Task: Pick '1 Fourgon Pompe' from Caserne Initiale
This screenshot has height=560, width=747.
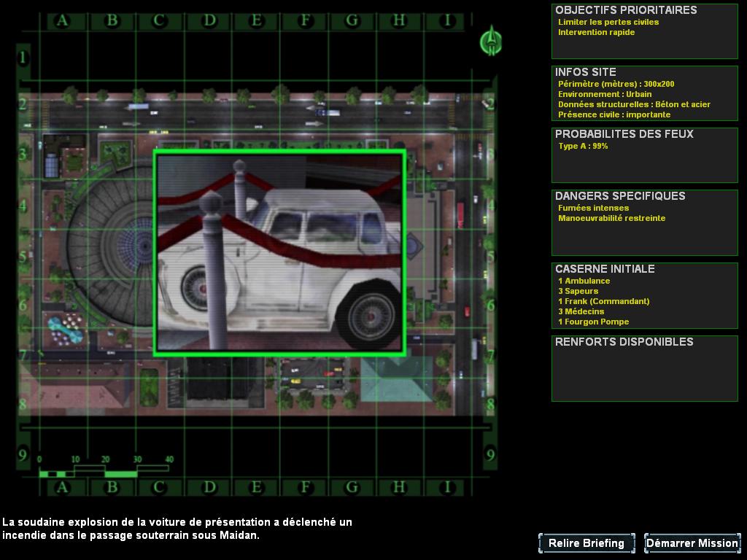Action: point(593,322)
